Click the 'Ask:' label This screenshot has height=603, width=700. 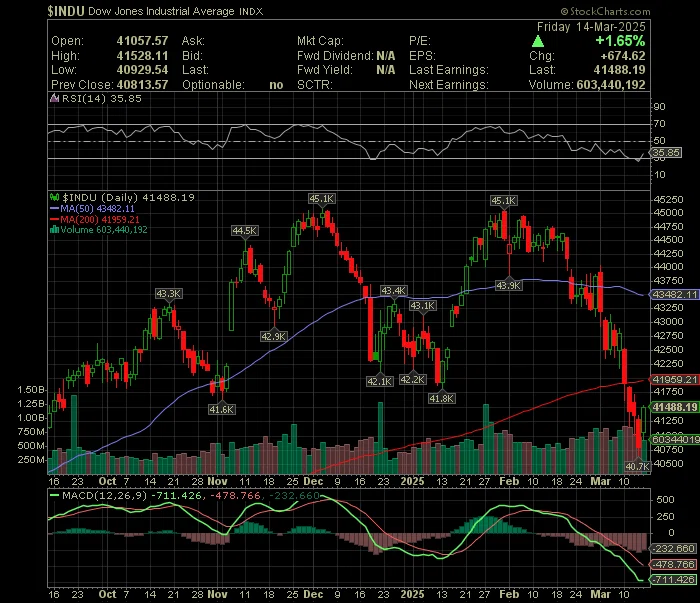click(x=193, y=41)
